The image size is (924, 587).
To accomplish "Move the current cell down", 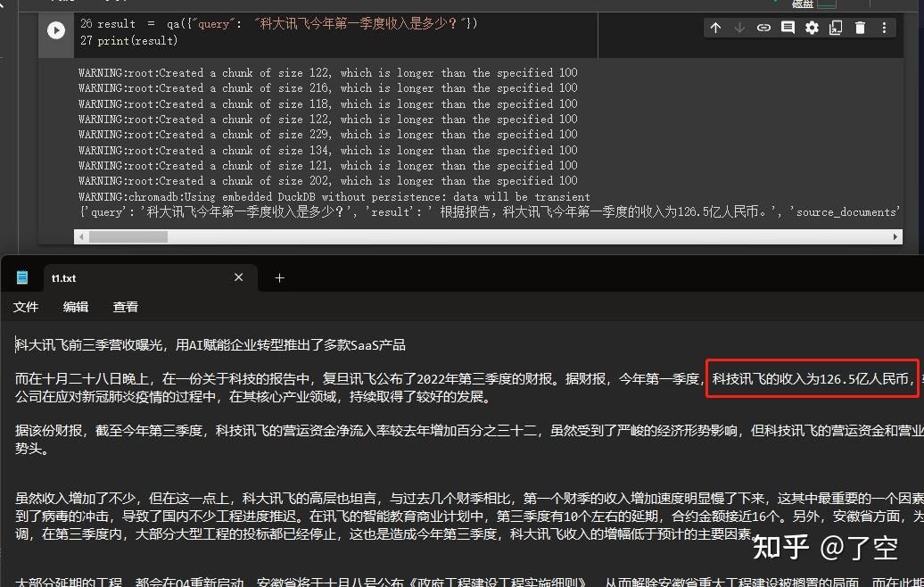I will click(739, 28).
